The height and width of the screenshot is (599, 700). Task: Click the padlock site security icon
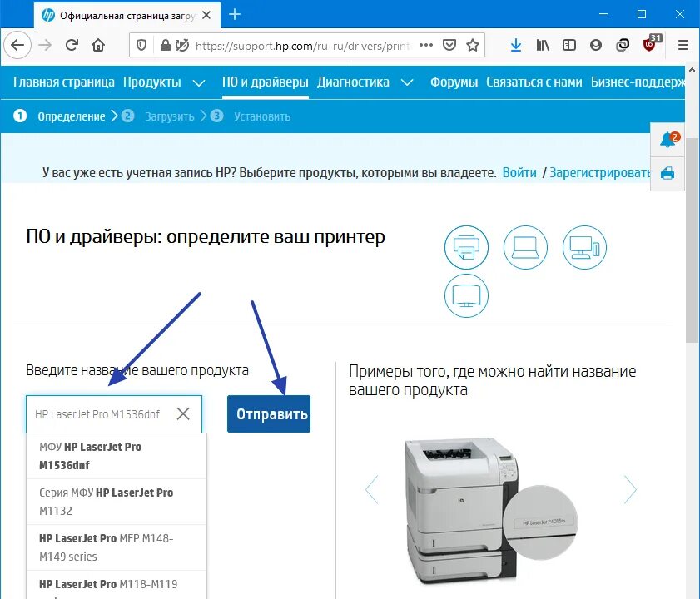coord(165,45)
